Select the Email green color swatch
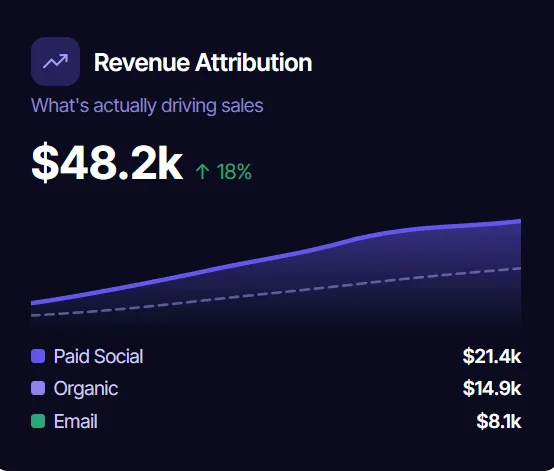The image size is (554, 471). click(38, 421)
